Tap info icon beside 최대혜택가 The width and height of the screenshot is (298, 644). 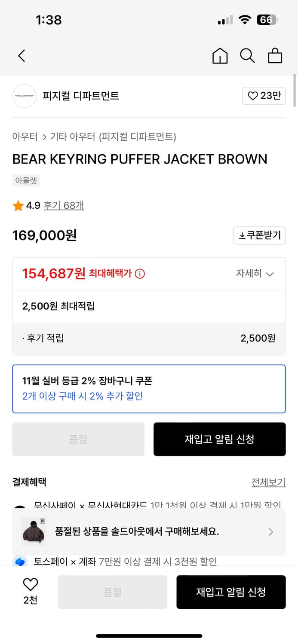click(140, 273)
